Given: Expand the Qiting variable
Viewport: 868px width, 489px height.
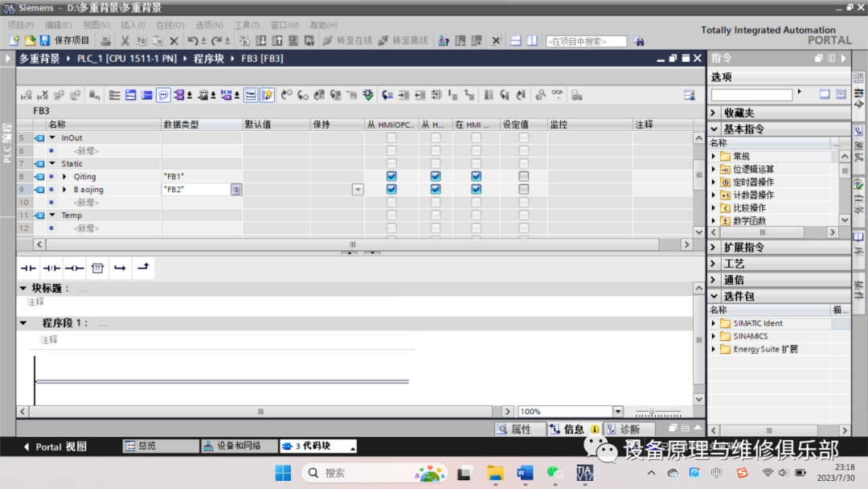Looking at the screenshot, I should click(65, 176).
